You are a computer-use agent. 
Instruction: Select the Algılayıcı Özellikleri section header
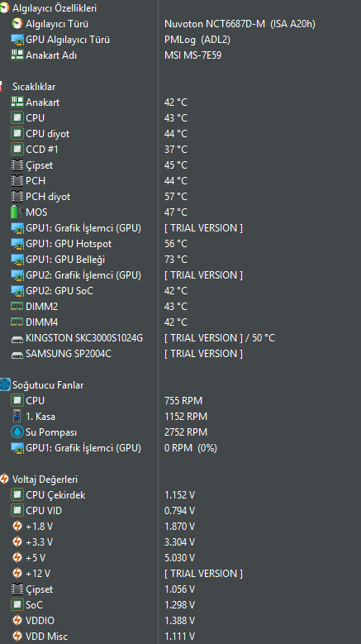(55, 8)
